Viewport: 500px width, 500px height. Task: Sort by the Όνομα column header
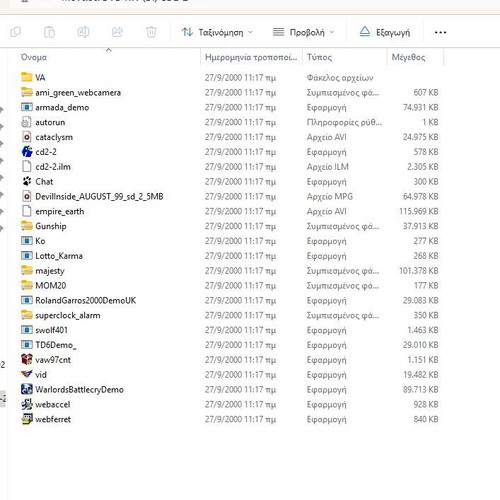tap(33, 57)
